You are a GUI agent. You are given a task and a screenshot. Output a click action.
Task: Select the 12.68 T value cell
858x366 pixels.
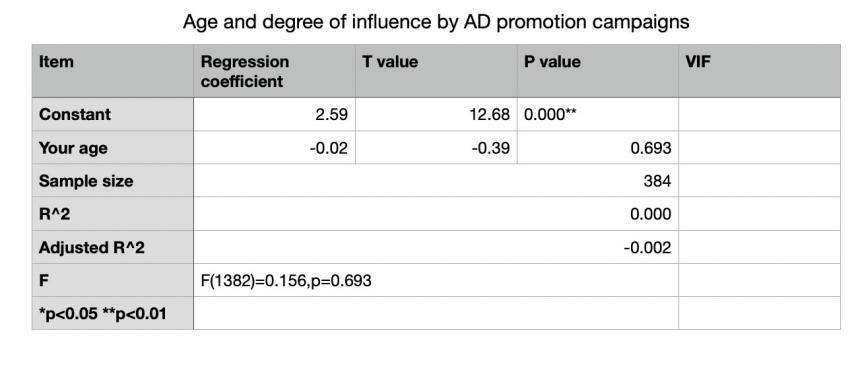pos(436,114)
